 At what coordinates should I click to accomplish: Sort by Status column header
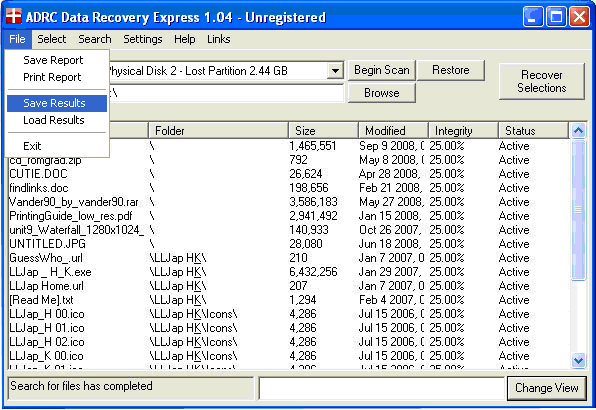pyautogui.click(x=533, y=131)
